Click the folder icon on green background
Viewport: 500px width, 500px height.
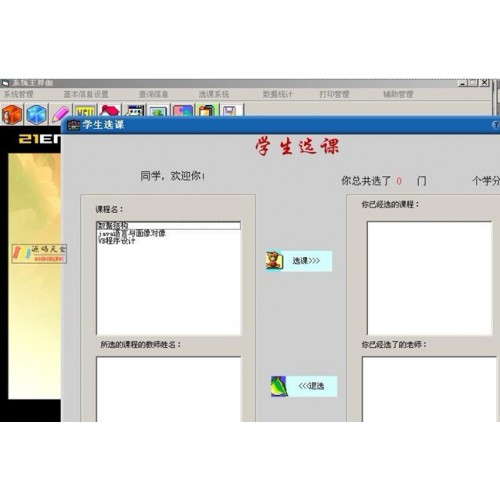207,110
